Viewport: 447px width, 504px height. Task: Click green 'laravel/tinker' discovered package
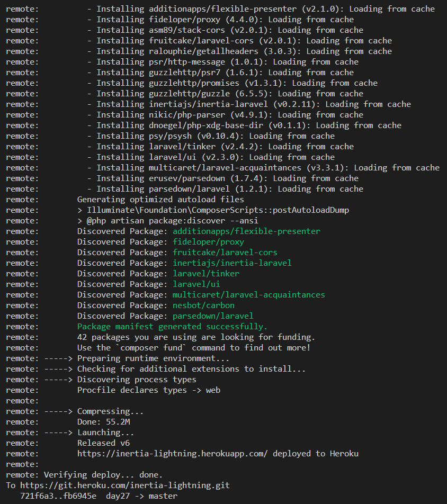(x=206, y=274)
